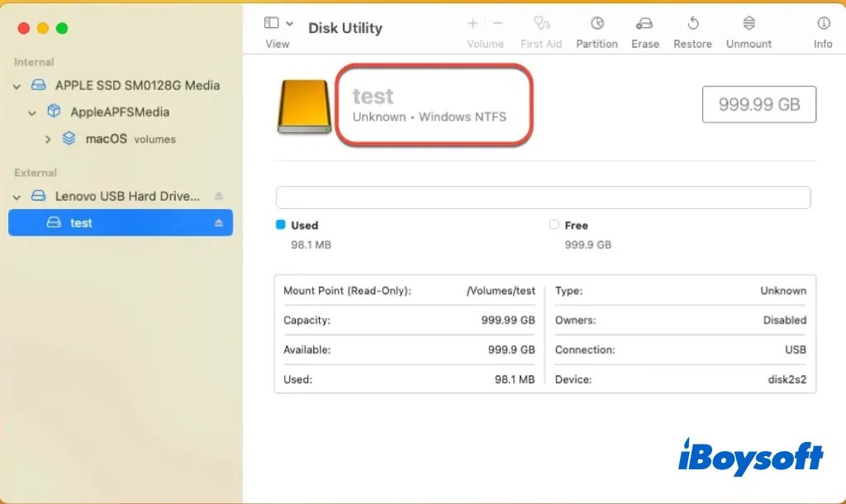Eject the Lenovo USB Hard Drive
Image resolution: width=846 pixels, height=504 pixels.
pyautogui.click(x=218, y=196)
